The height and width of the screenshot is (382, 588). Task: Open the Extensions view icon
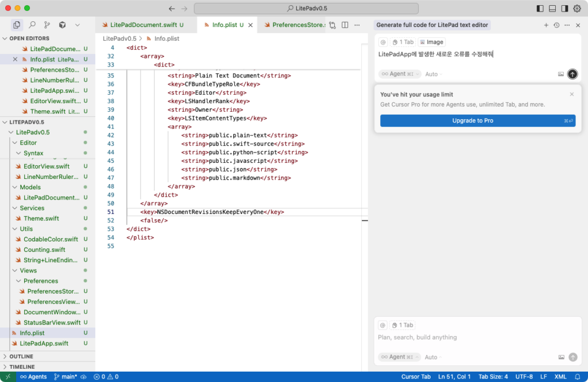pos(62,25)
